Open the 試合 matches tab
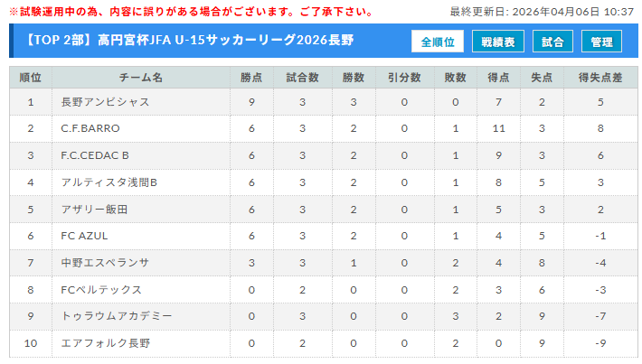Viewport: 642px width, 364px height. [x=552, y=42]
